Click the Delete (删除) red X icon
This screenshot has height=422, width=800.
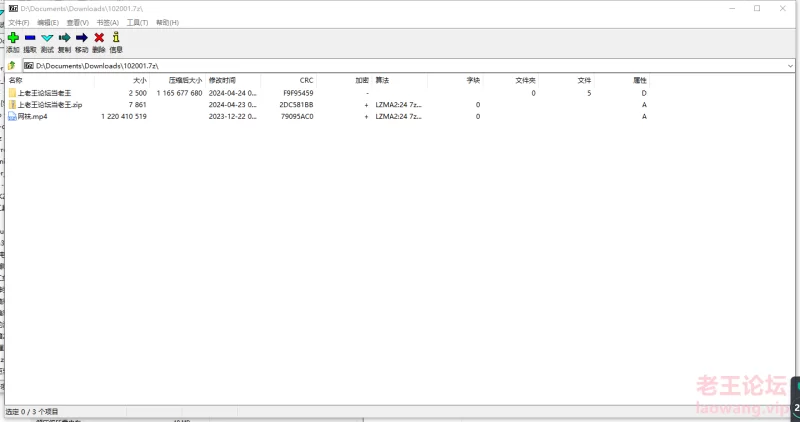tap(98, 38)
